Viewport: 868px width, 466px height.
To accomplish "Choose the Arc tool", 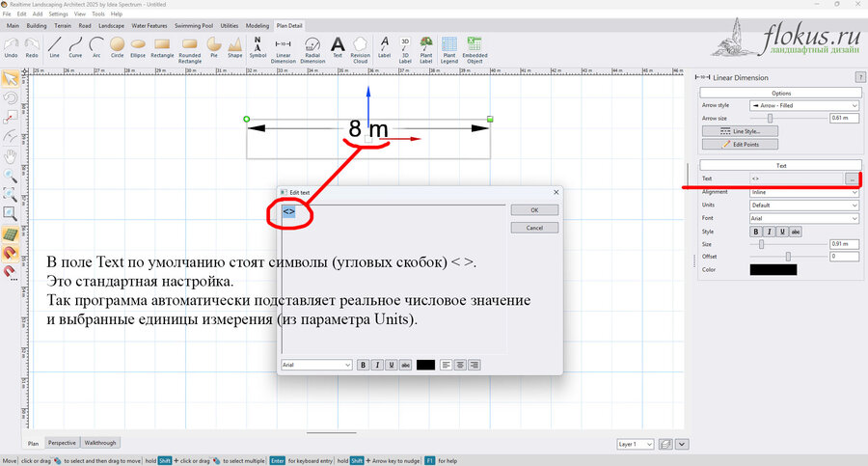I will point(96,47).
